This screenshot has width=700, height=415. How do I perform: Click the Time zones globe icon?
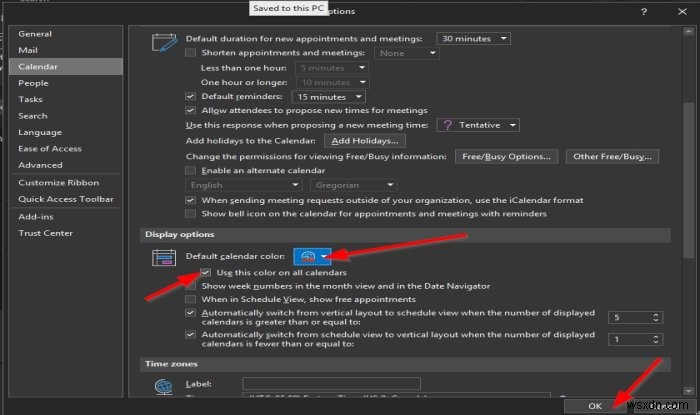pyautogui.click(x=164, y=386)
